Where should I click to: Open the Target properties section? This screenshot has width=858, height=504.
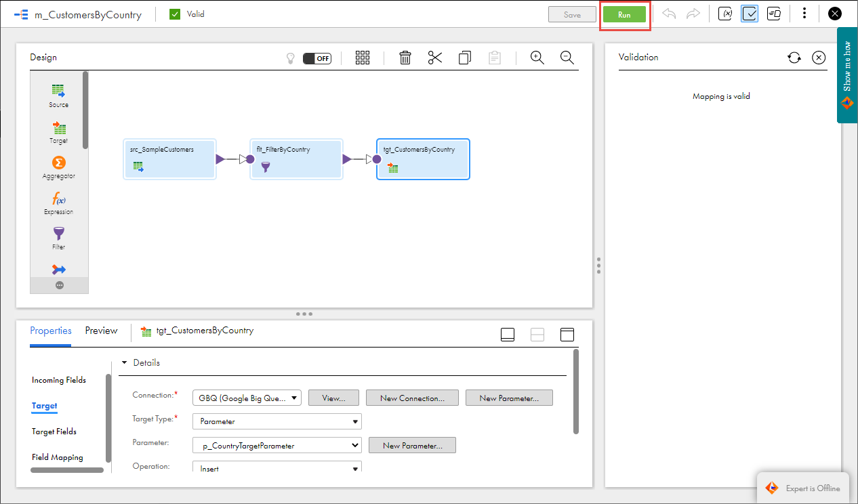click(x=45, y=406)
